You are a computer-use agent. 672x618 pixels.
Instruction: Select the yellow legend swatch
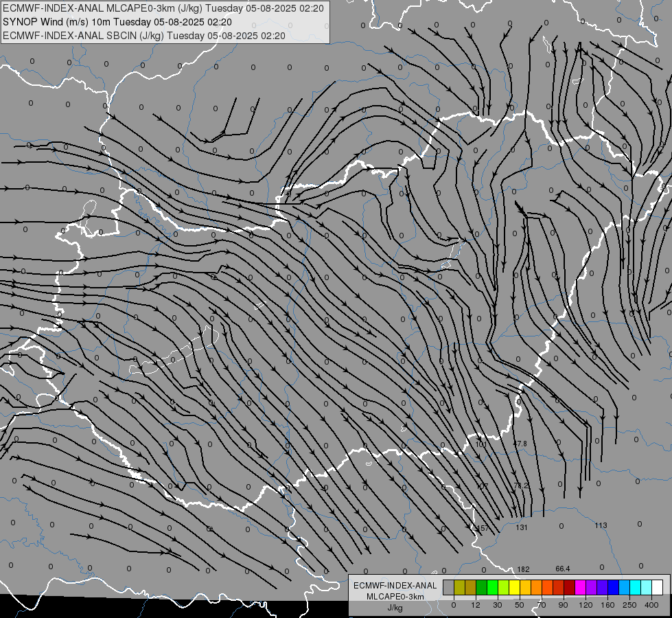pos(514,587)
